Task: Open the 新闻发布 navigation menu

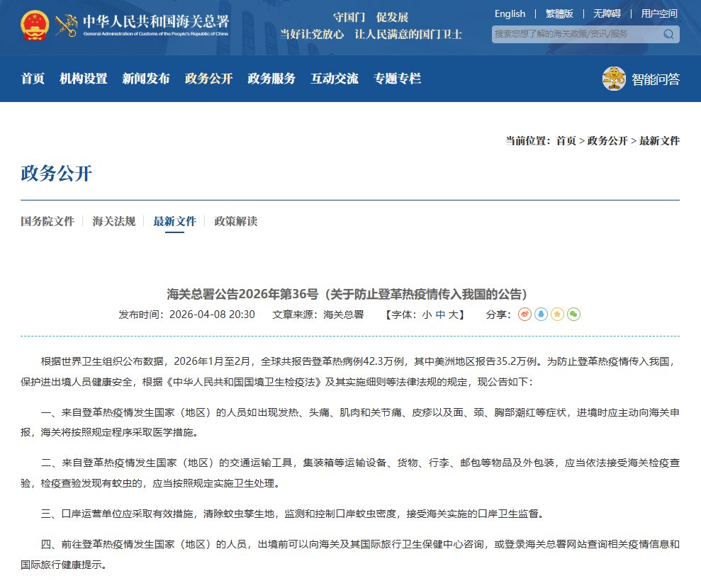Action: pos(145,79)
